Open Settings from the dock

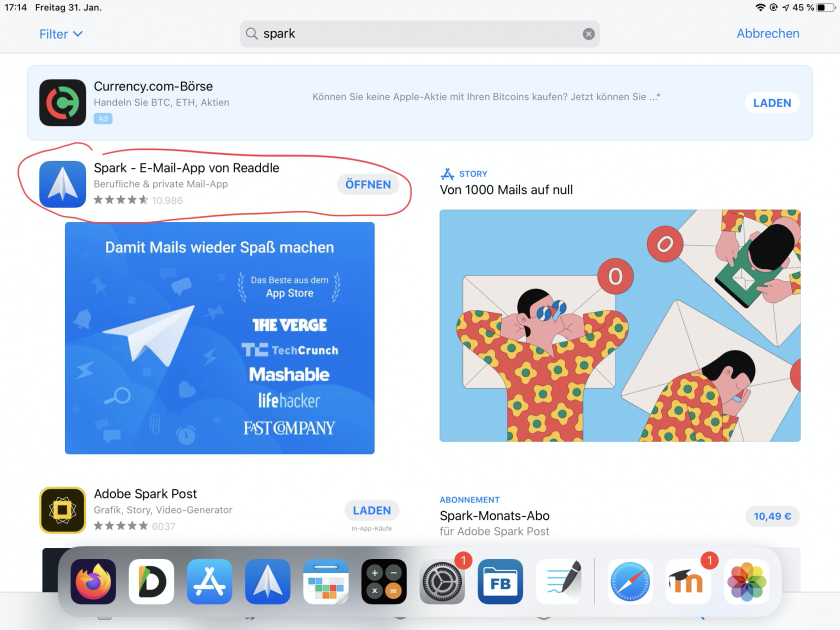(x=442, y=581)
